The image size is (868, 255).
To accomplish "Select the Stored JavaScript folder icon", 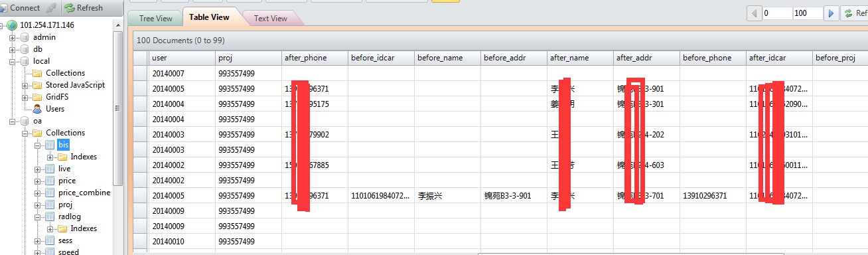I will pos(37,85).
